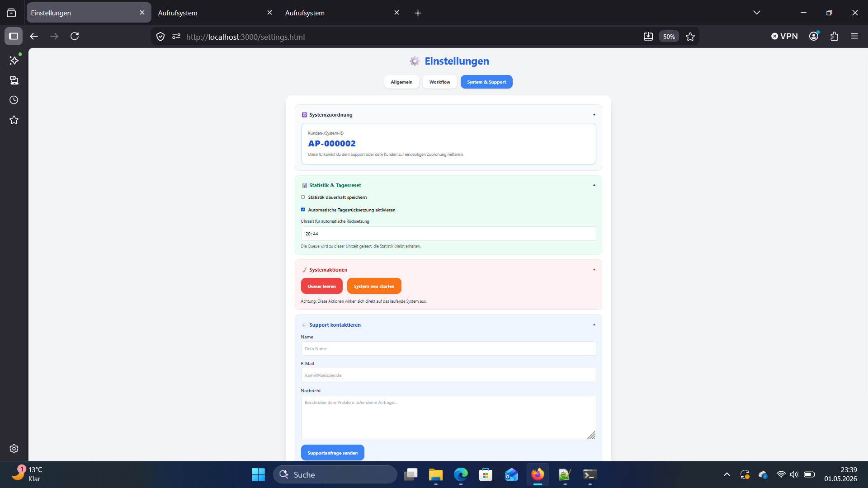Open File Explorer from the taskbar
Image resolution: width=868 pixels, height=488 pixels.
click(x=436, y=474)
